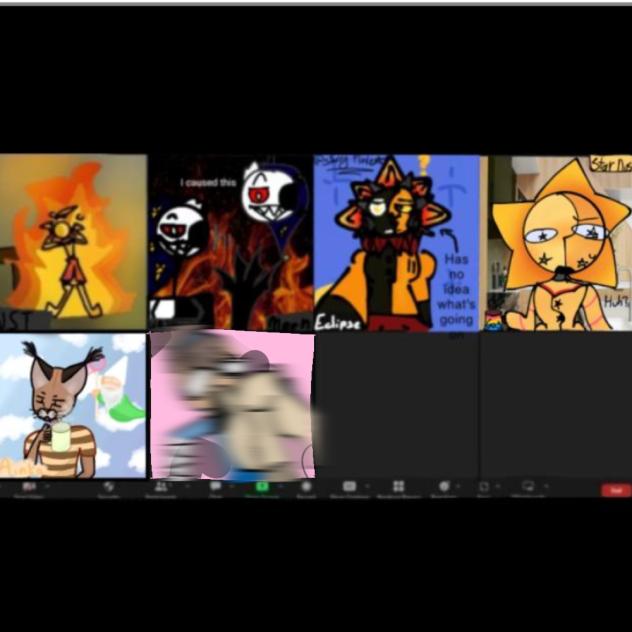Open the Participants panel icon
This screenshot has width=632, height=632.
pyautogui.click(x=161, y=486)
